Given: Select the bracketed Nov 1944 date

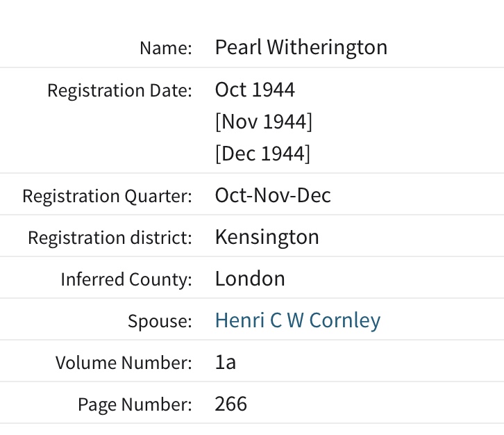Looking at the screenshot, I should coord(263,122).
